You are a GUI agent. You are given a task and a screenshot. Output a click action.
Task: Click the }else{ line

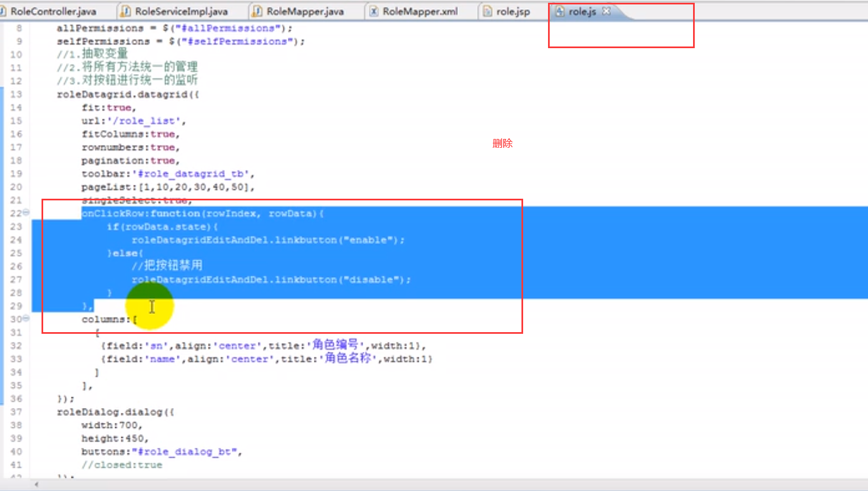(125, 253)
